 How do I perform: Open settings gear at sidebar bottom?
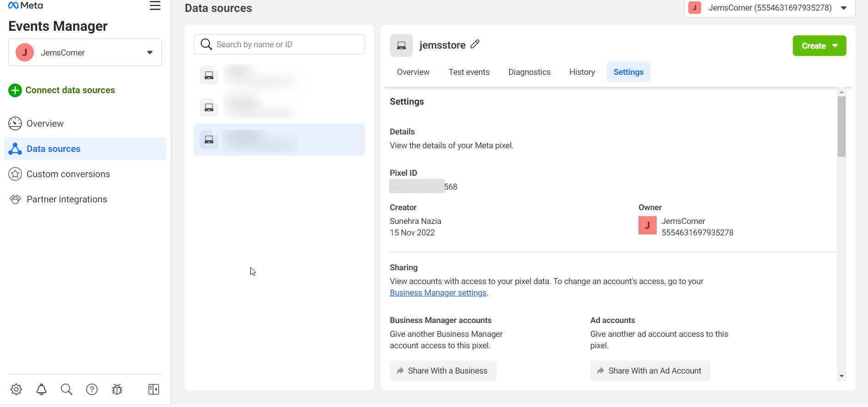(16, 390)
